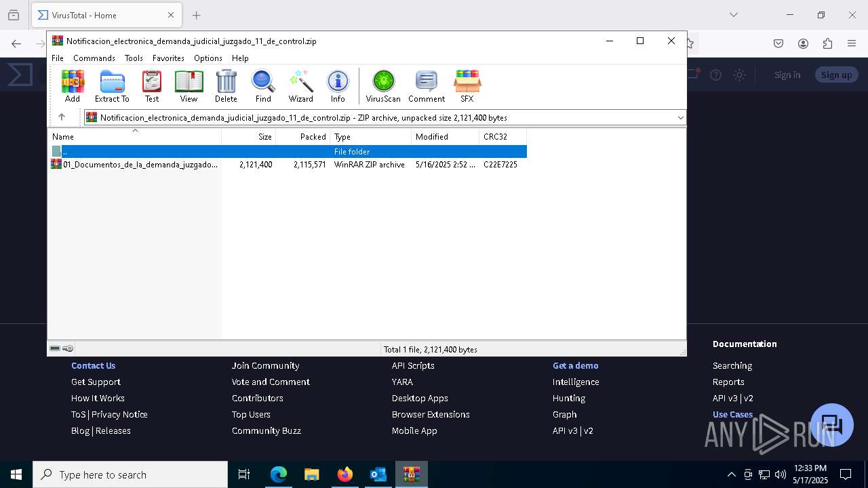Sort by Size column header
The width and height of the screenshot is (868, 488).
click(x=249, y=136)
